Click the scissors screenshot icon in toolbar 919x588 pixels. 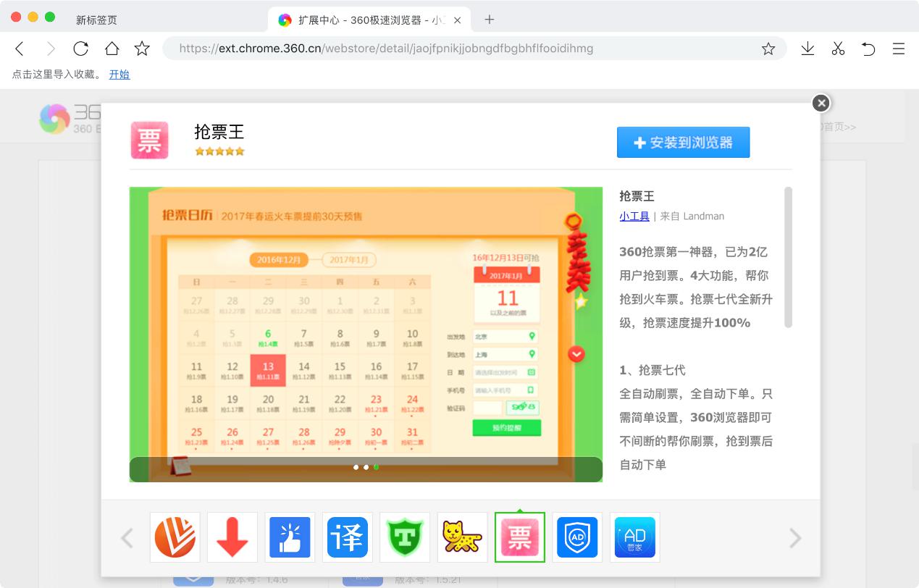point(838,49)
